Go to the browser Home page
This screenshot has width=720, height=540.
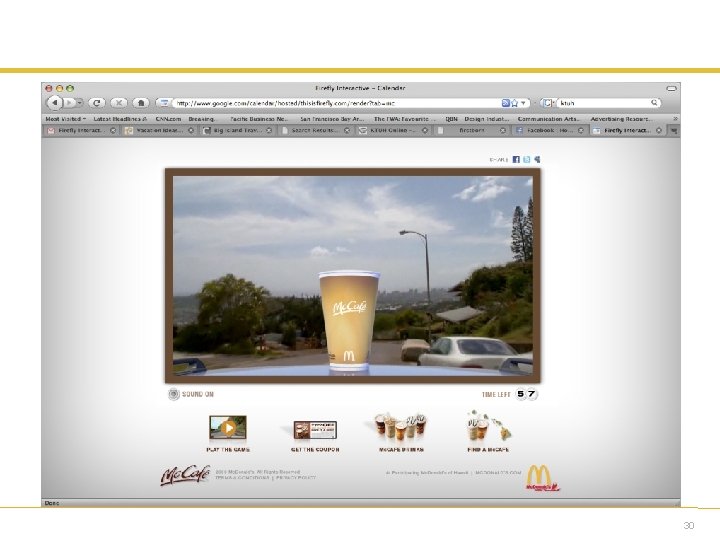(141, 103)
